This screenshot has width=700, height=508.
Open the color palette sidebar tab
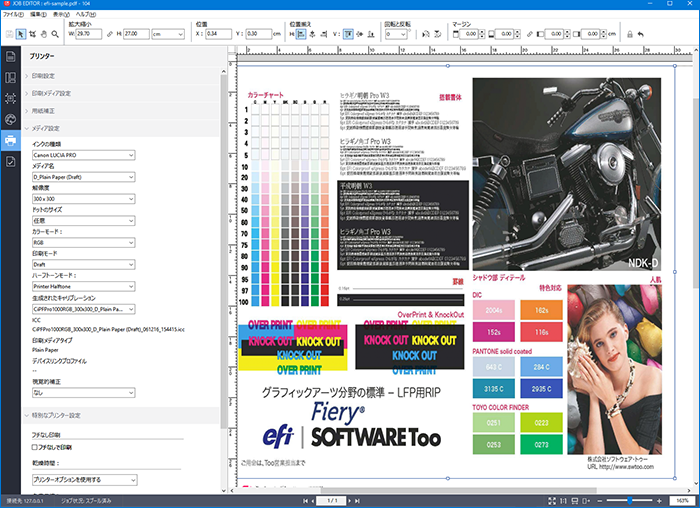tap(10, 120)
